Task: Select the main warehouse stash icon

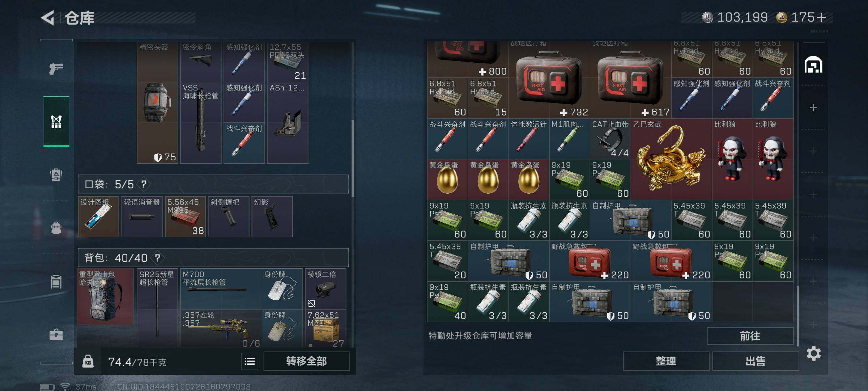Action: pos(813,65)
